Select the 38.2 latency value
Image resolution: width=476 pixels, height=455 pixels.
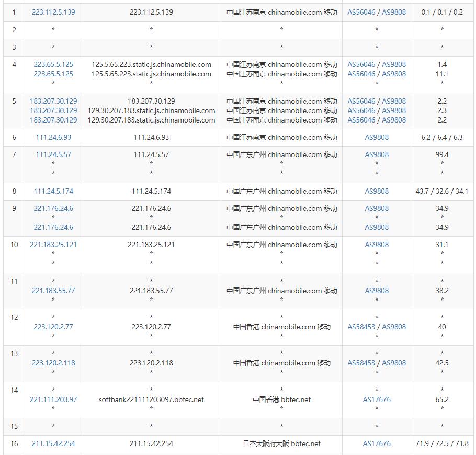[441, 291]
